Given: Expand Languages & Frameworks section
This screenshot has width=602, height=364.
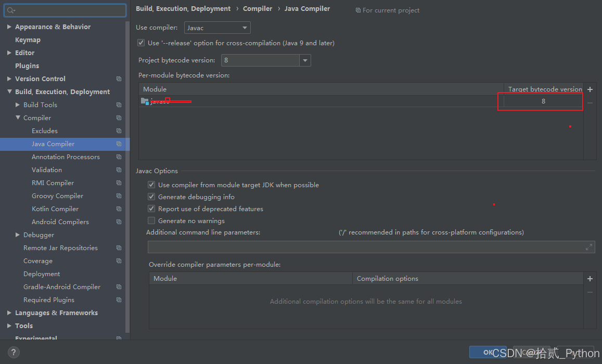Looking at the screenshot, I should coord(9,313).
